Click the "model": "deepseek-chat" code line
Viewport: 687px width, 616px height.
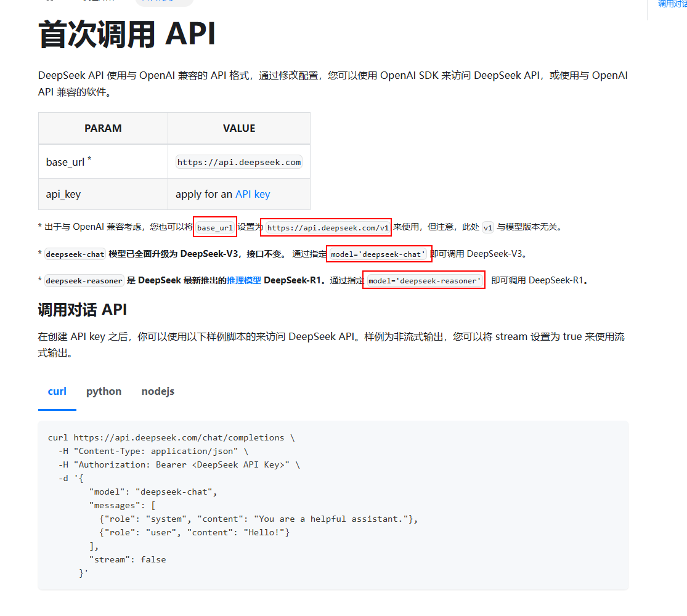pos(153,492)
